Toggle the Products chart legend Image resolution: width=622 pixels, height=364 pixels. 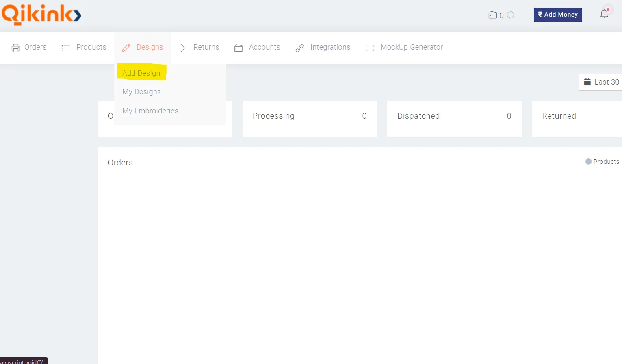pos(602,162)
